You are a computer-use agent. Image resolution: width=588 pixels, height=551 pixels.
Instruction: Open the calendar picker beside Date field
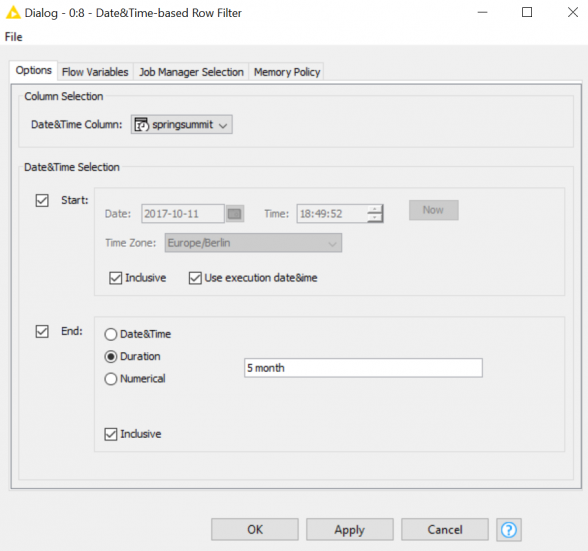click(235, 214)
